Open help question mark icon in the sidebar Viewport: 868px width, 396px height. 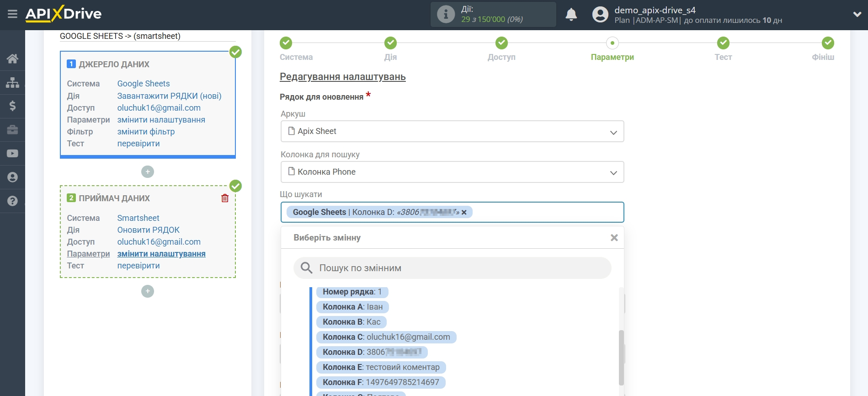[x=12, y=201]
